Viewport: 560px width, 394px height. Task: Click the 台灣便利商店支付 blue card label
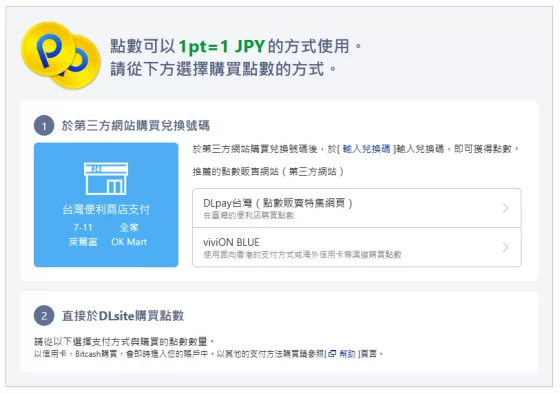click(106, 209)
